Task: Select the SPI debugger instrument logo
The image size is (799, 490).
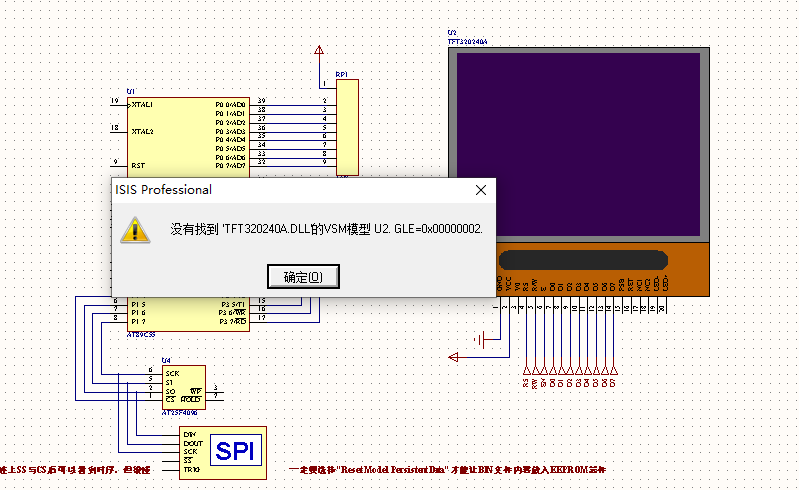Action: coord(235,450)
